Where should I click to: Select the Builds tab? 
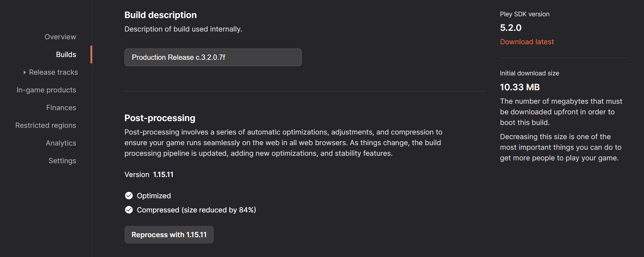coord(66,54)
